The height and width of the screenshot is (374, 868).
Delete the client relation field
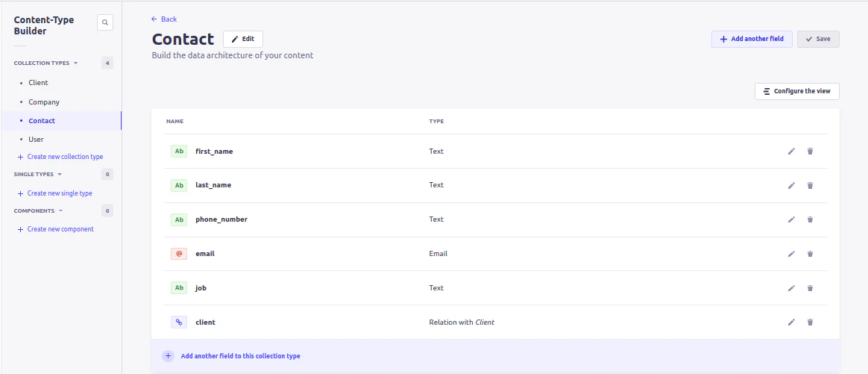click(810, 322)
